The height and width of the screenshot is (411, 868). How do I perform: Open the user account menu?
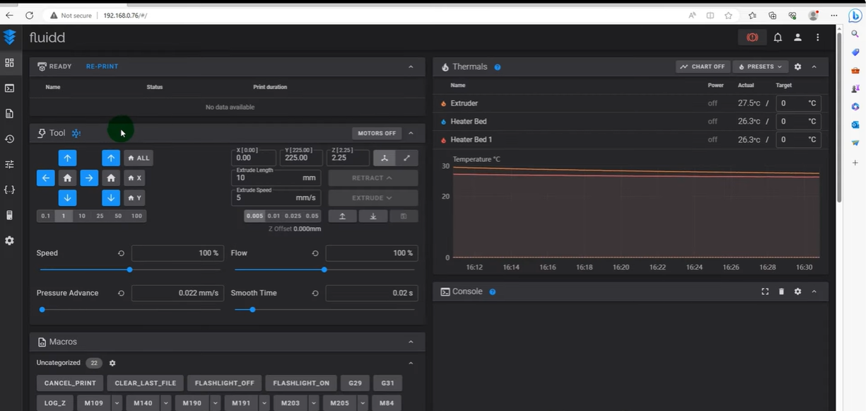797,37
